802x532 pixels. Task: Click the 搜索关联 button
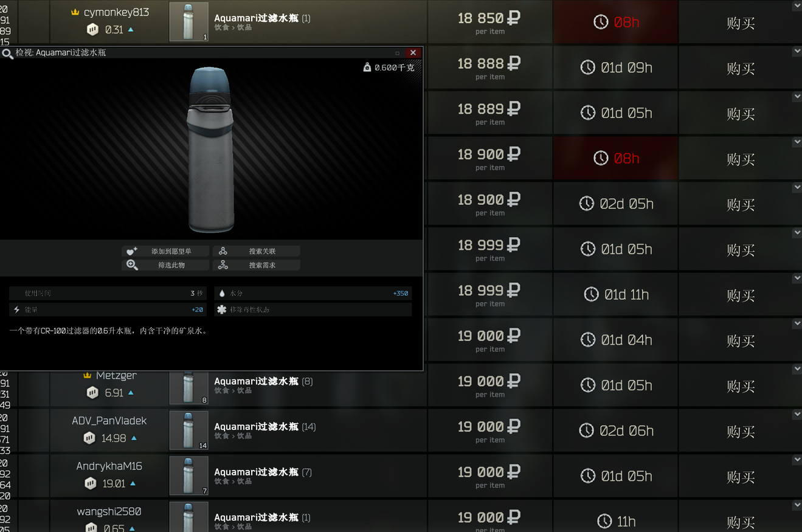pyautogui.click(x=257, y=251)
